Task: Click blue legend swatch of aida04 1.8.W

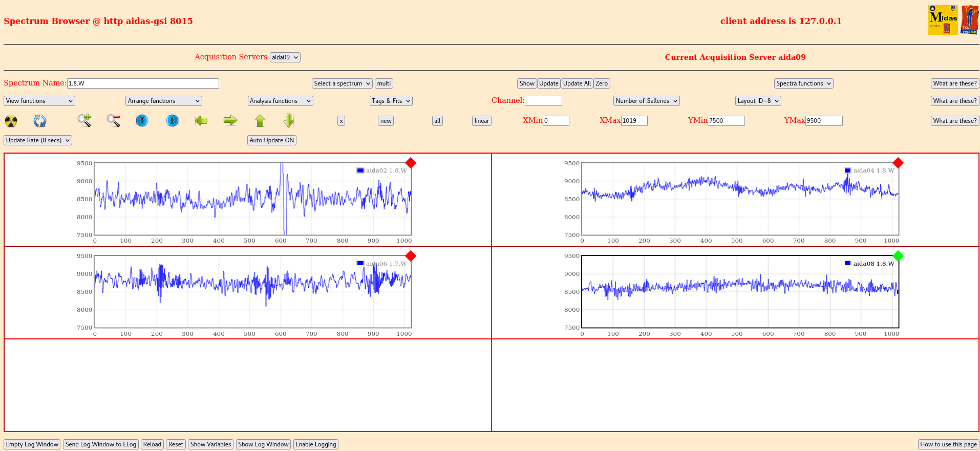Action: tap(847, 170)
